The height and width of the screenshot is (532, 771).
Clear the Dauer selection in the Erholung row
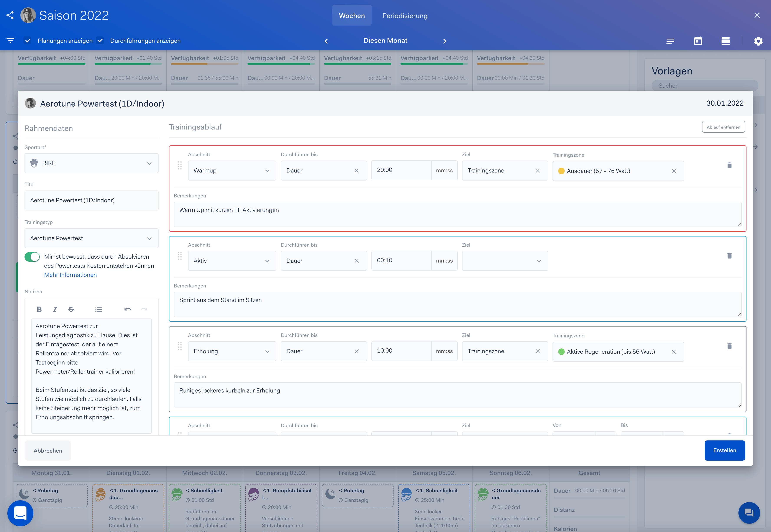(x=356, y=351)
